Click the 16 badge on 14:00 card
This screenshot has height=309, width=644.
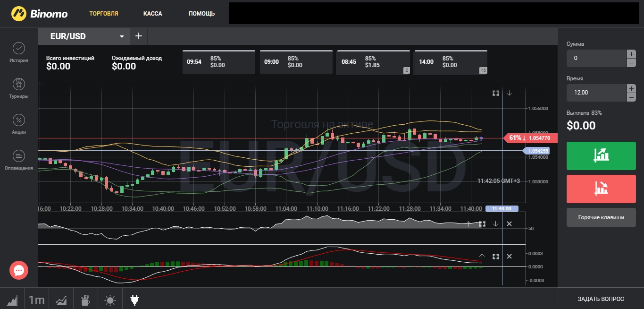point(483,70)
